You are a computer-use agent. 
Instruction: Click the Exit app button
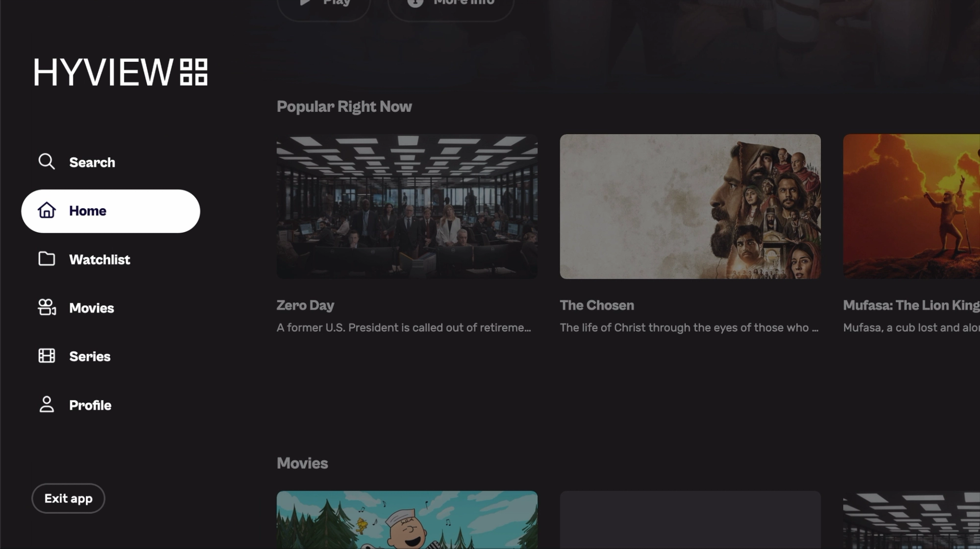tap(68, 498)
